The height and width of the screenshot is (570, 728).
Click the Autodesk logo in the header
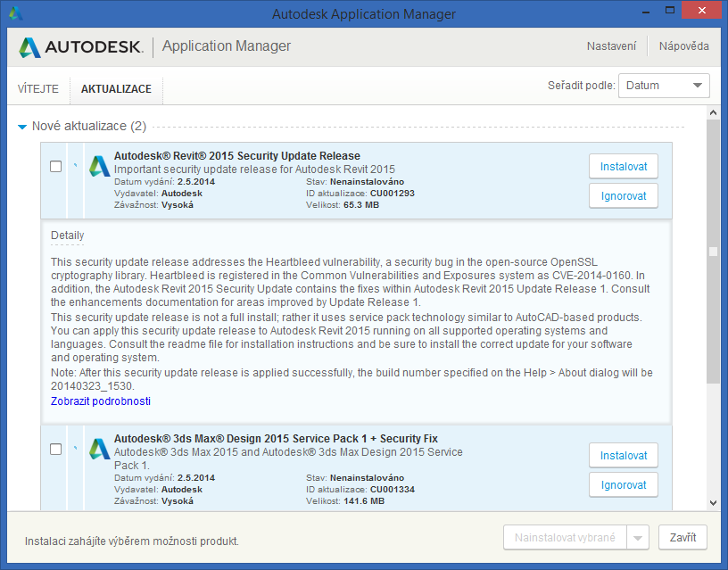(x=81, y=47)
